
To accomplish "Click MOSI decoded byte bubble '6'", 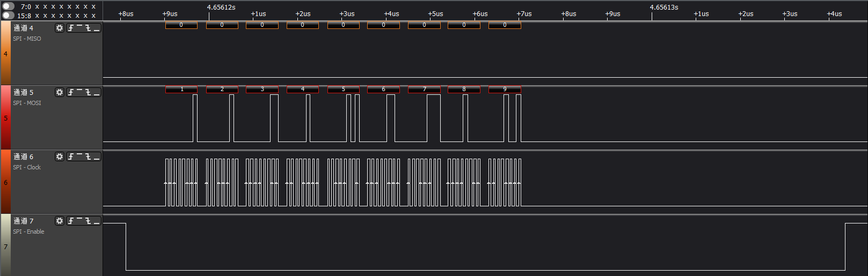I will 383,89.
